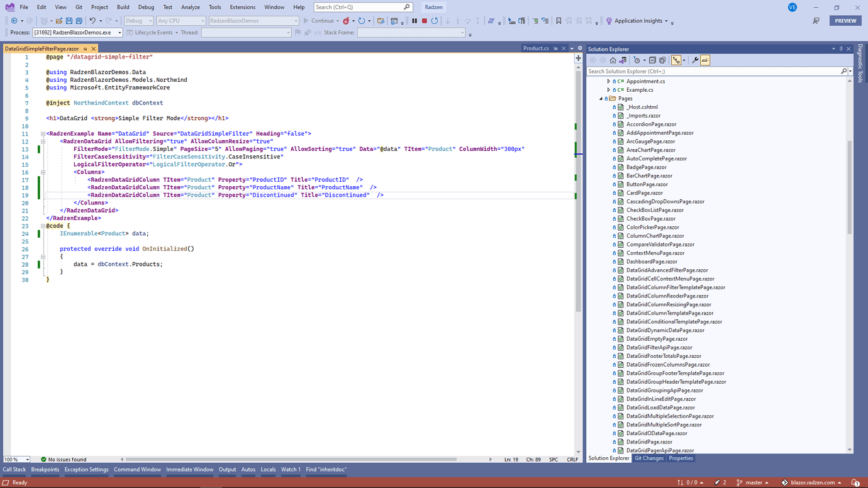
Task: Open the Any CPU platform dropdown
Action: [x=181, y=21]
